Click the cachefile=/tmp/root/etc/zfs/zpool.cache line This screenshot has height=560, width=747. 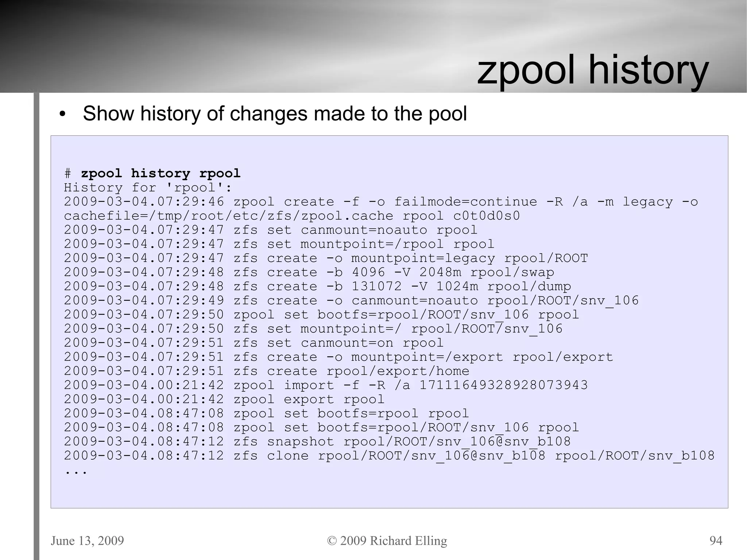(292, 216)
